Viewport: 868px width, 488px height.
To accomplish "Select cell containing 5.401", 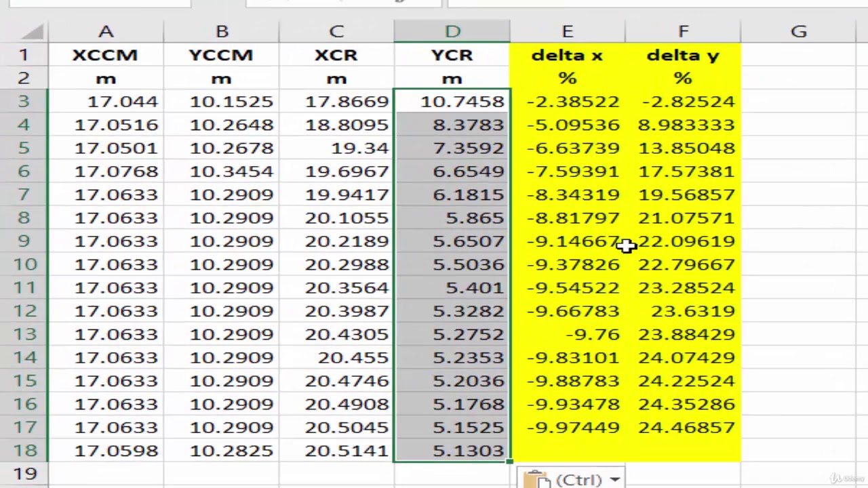I will [452, 287].
